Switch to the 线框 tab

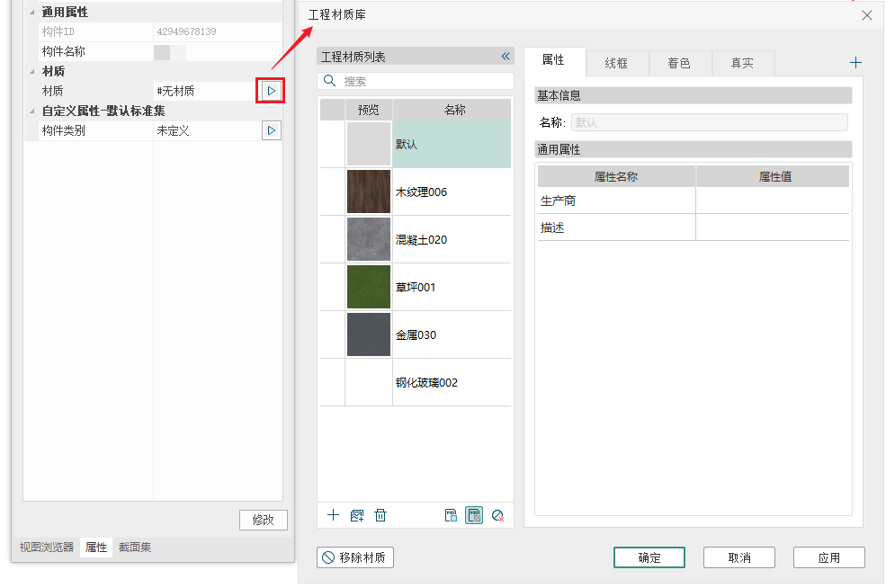click(x=617, y=63)
